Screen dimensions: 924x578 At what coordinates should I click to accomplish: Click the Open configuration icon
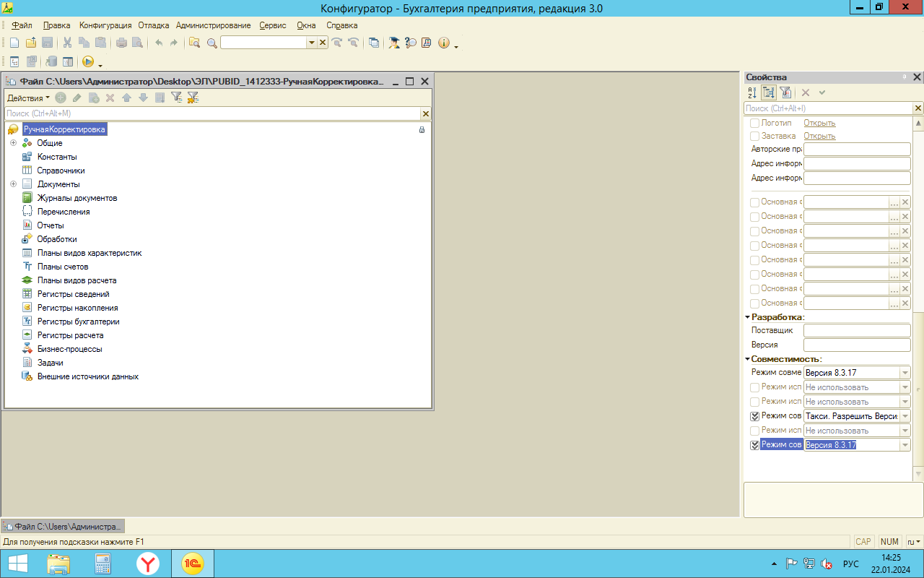coord(14,61)
